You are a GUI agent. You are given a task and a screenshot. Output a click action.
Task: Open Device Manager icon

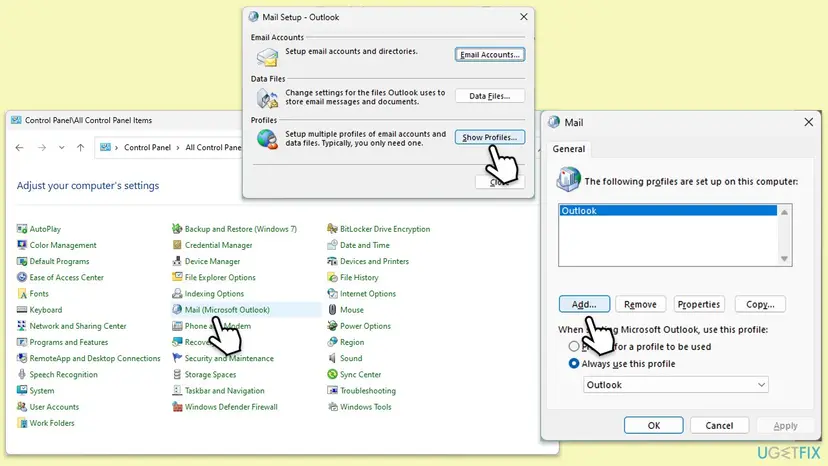(x=177, y=261)
